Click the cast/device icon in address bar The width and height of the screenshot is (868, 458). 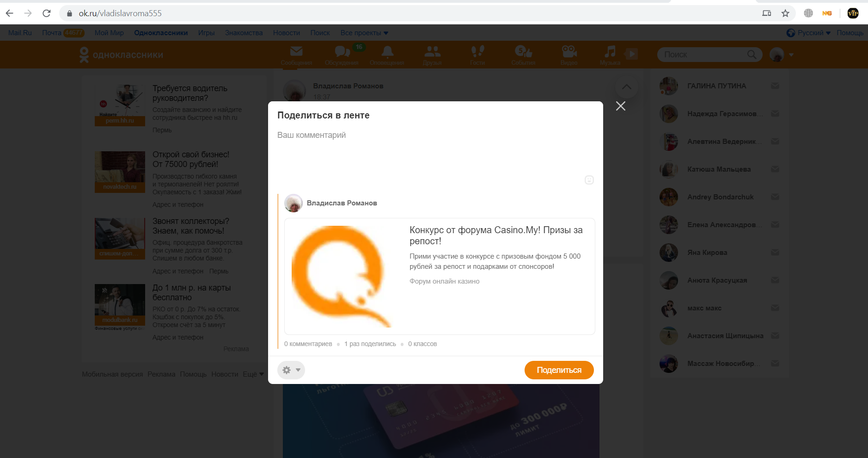point(767,13)
